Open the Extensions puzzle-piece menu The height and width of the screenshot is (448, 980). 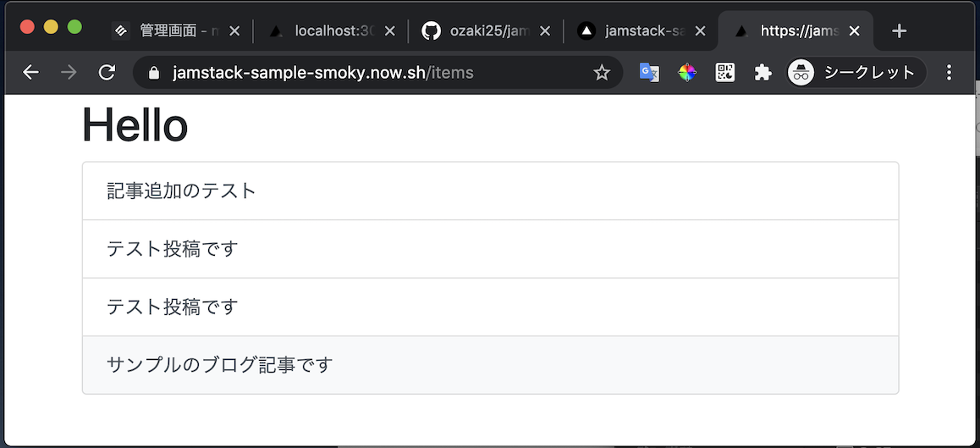click(763, 73)
